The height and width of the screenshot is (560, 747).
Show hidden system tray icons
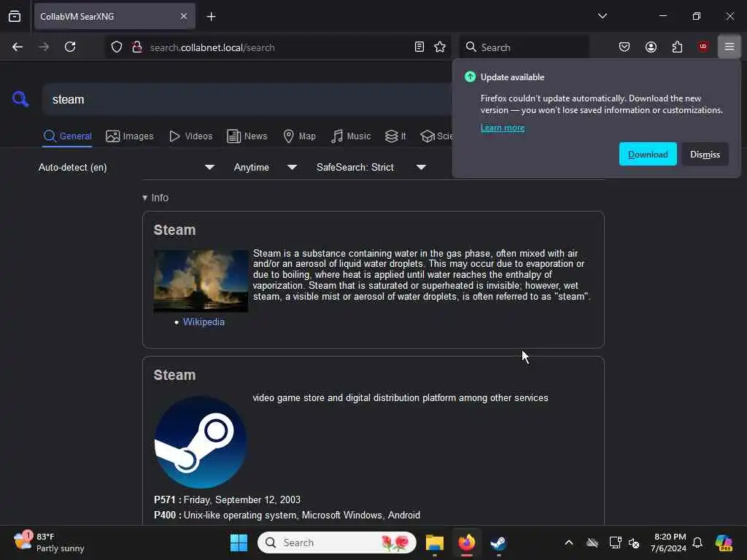coord(569,542)
